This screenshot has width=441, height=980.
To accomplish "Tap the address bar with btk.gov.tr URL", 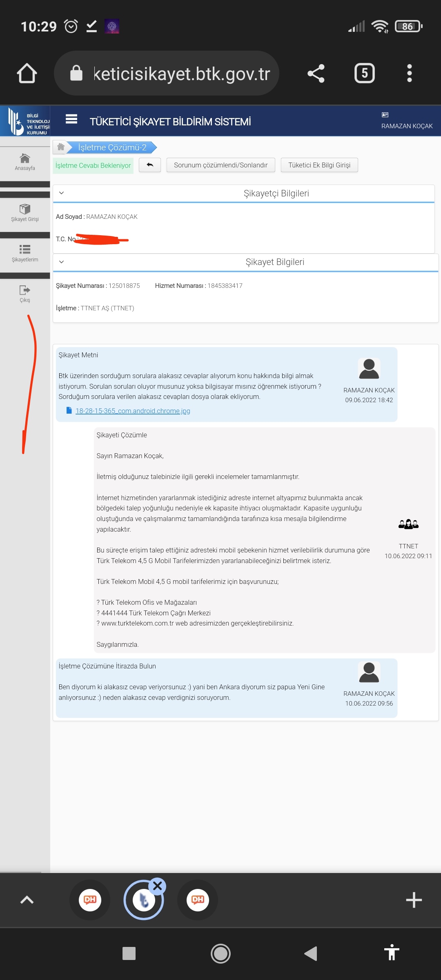I will pos(171,73).
